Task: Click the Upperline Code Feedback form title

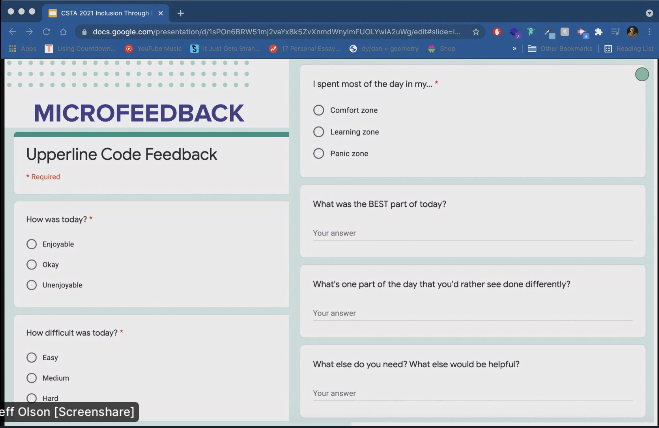Action: tap(121, 155)
